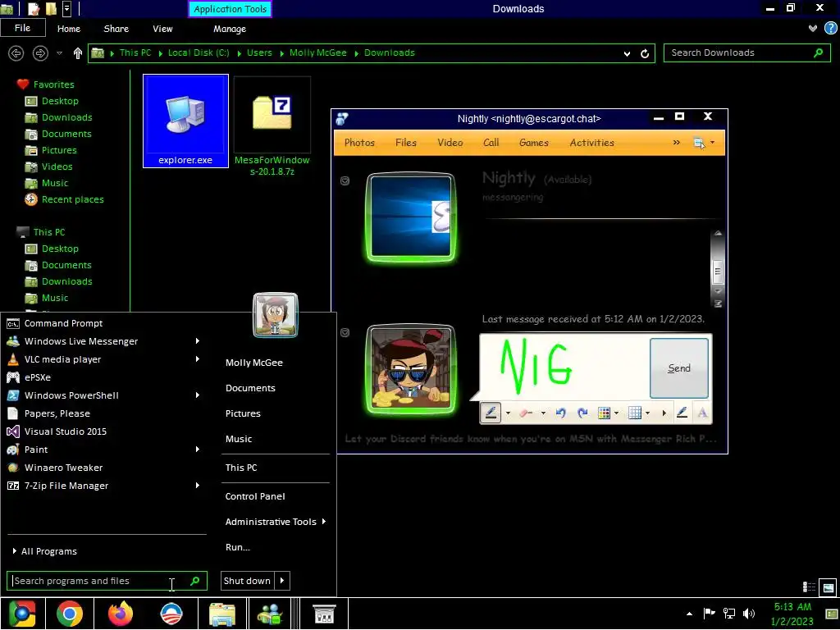
Task: Open the Call menu in Messenger
Action: pyautogui.click(x=491, y=143)
